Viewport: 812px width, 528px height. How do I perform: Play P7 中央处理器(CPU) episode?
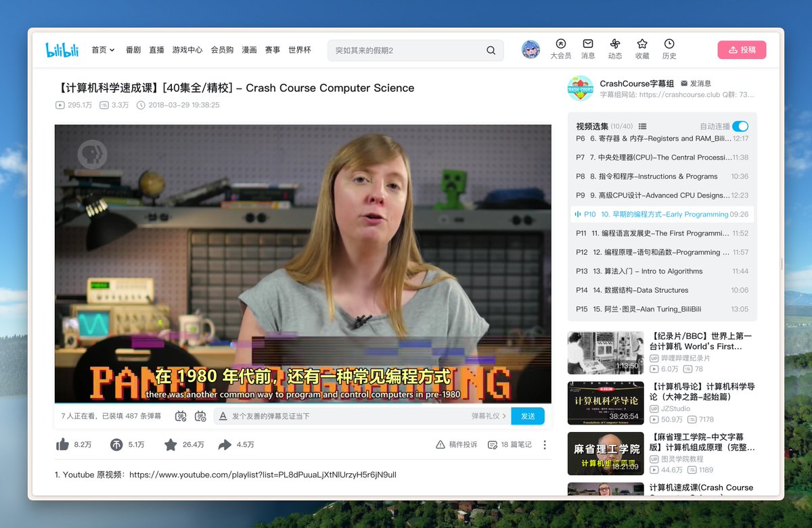[662, 158]
